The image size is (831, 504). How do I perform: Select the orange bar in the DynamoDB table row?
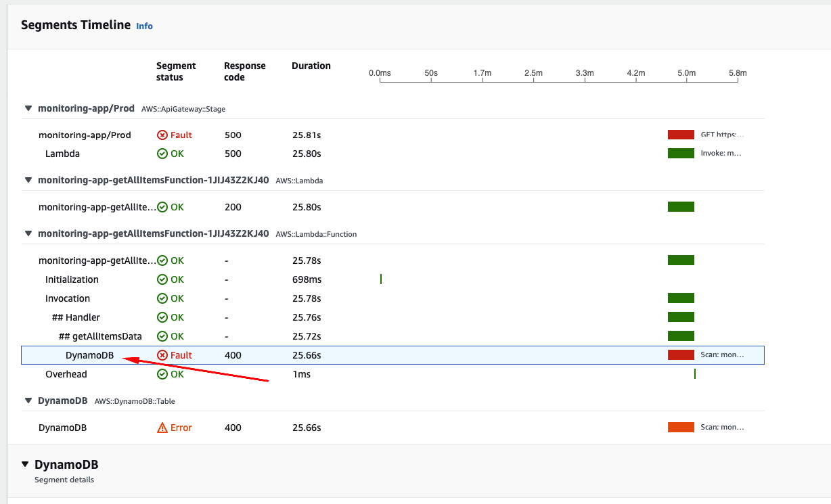pos(681,427)
